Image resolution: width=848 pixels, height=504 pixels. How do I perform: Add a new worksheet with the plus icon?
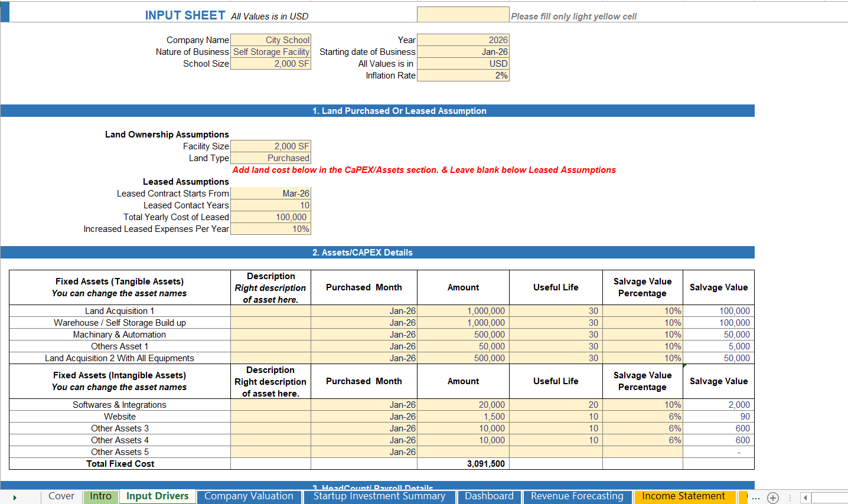coord(774,498)
